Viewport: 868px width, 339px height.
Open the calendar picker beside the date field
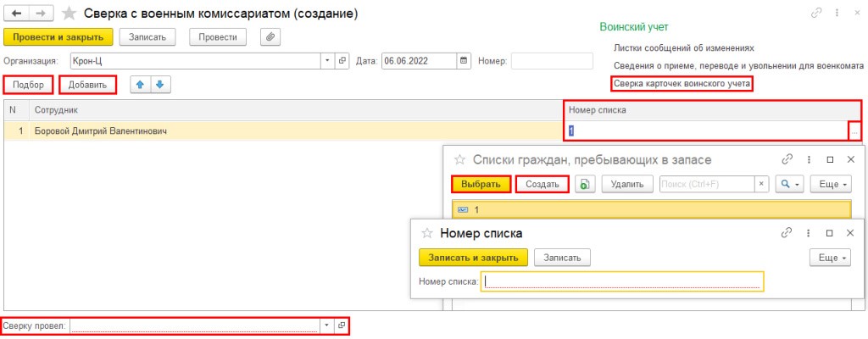tap(464, 61)
